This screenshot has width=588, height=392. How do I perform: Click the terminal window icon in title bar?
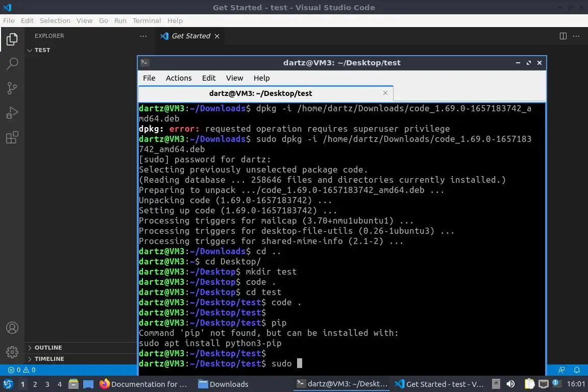(x=145, y=63)
